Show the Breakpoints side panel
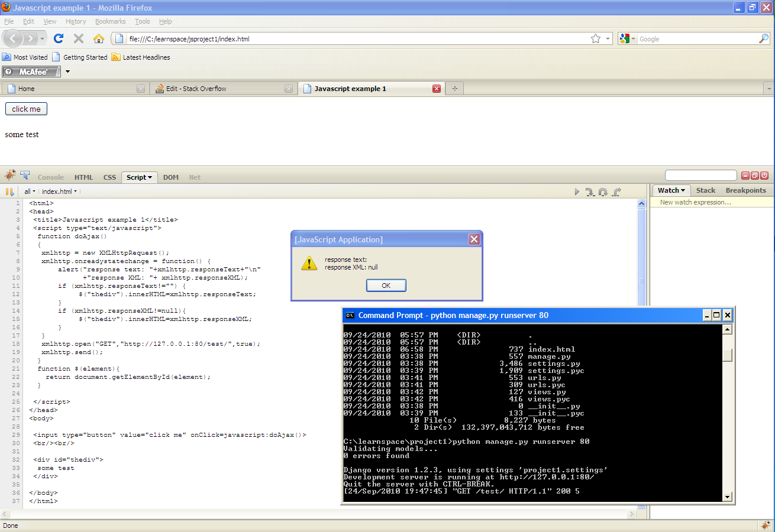 745,190
